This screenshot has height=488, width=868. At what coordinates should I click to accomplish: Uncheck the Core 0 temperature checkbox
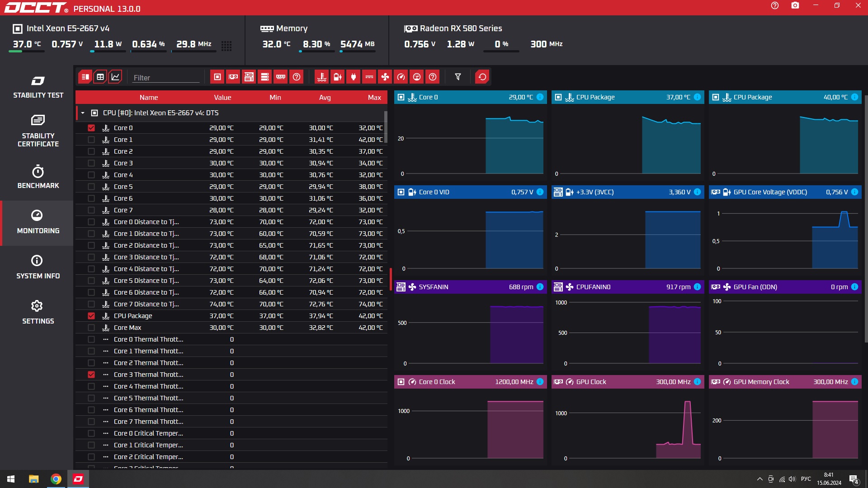click(91, 128)
